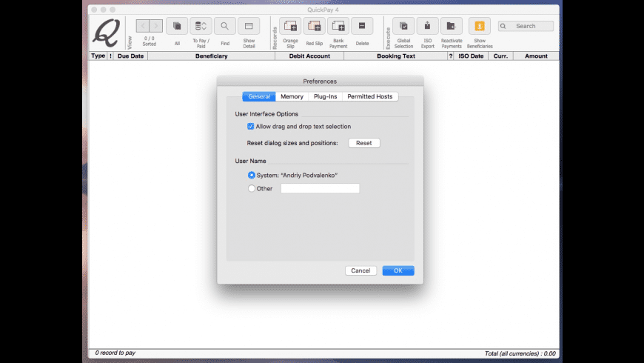Click the Amount column header
The height and width of the screenshot is (363, 644).
pos(536,56)
